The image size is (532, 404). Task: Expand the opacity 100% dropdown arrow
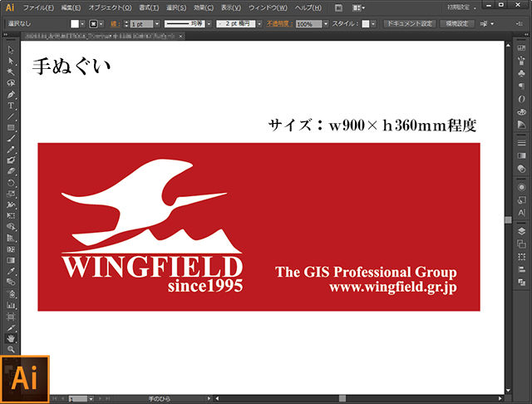tap(326, 24)
